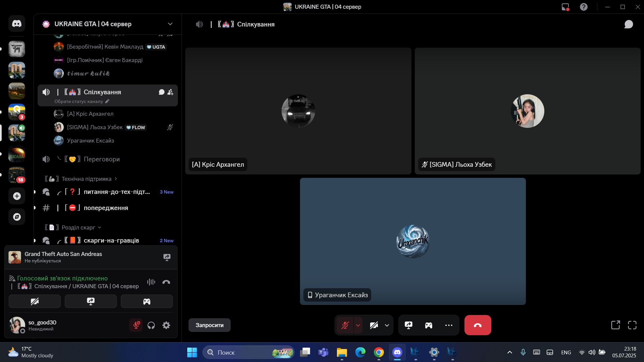Image resolution: width=644 pixels, height=362 pixels.
Task: Focus Льоха Узбек video tile
Action: click(x=528, y=111)
